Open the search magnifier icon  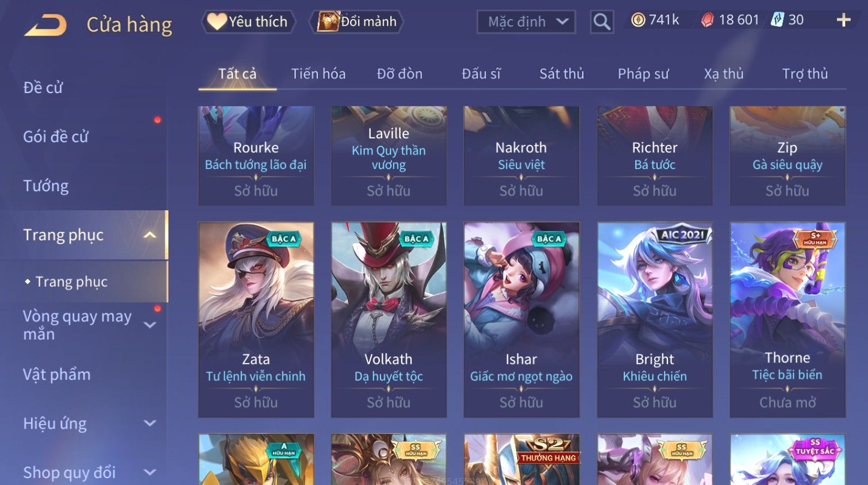pyautogui.click(x=601, y=22)
